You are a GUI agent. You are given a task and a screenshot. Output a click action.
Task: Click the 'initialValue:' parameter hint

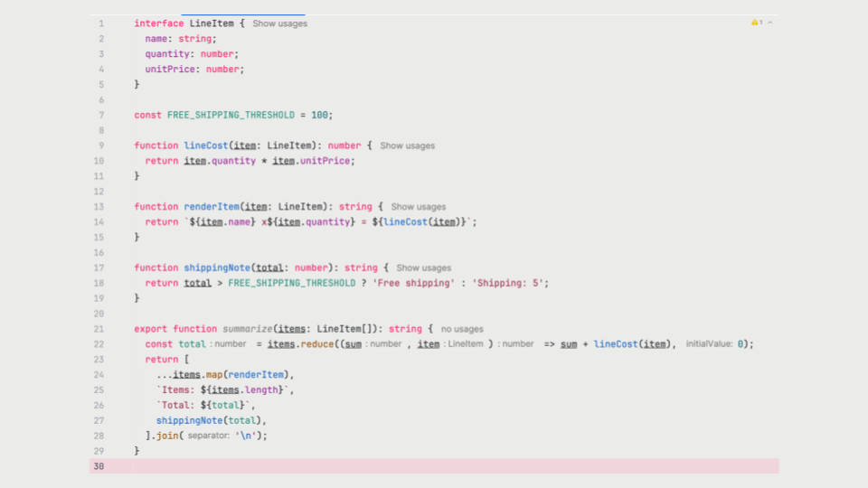pos(709,344)
